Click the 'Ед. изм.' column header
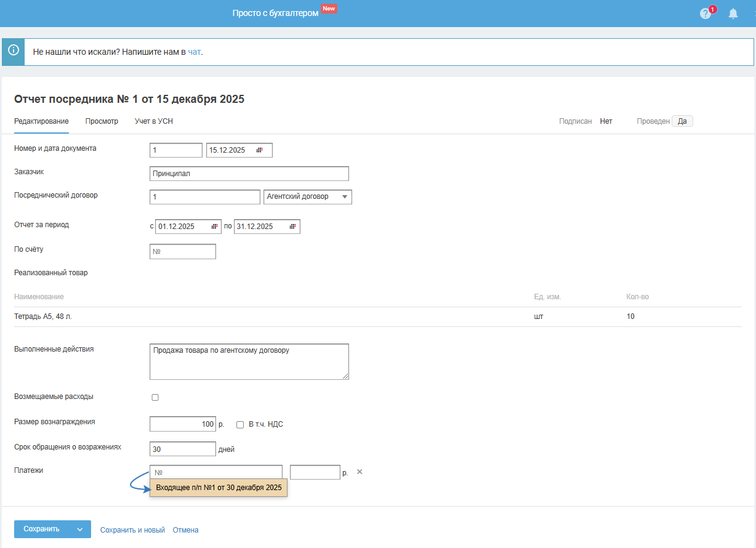Viewport: 756px width, 548px height. tap(547, 297)
